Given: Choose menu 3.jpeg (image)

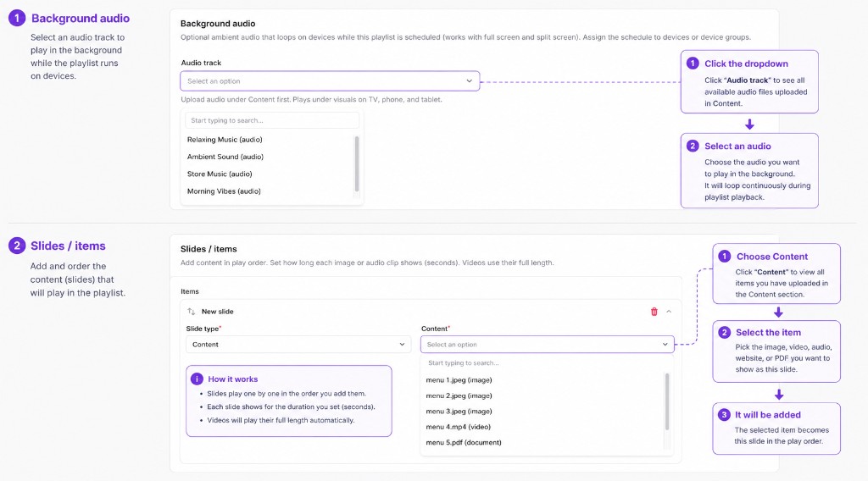Looking at the screenshot, I should pos(459,411).
